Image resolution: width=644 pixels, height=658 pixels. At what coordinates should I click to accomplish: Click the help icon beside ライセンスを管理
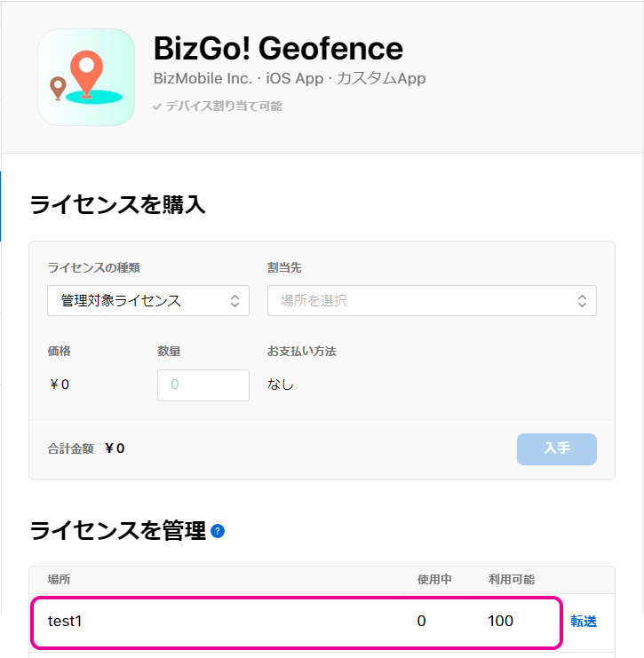point(218,532)
